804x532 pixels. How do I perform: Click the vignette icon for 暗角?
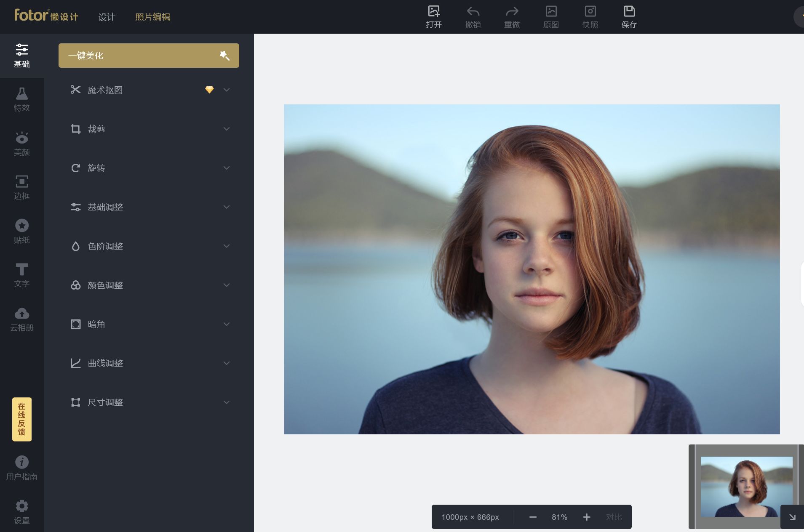click(75, 324)
